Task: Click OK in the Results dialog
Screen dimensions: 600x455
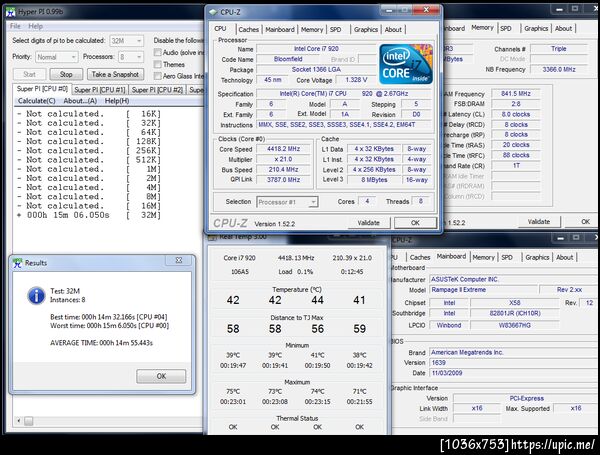Action: click(161, 376)
